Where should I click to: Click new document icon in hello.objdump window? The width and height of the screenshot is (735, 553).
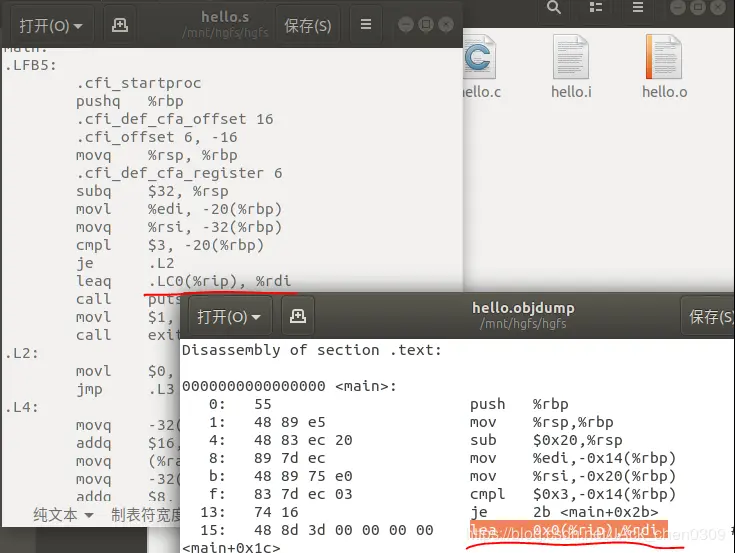click(x=298, y=316)
